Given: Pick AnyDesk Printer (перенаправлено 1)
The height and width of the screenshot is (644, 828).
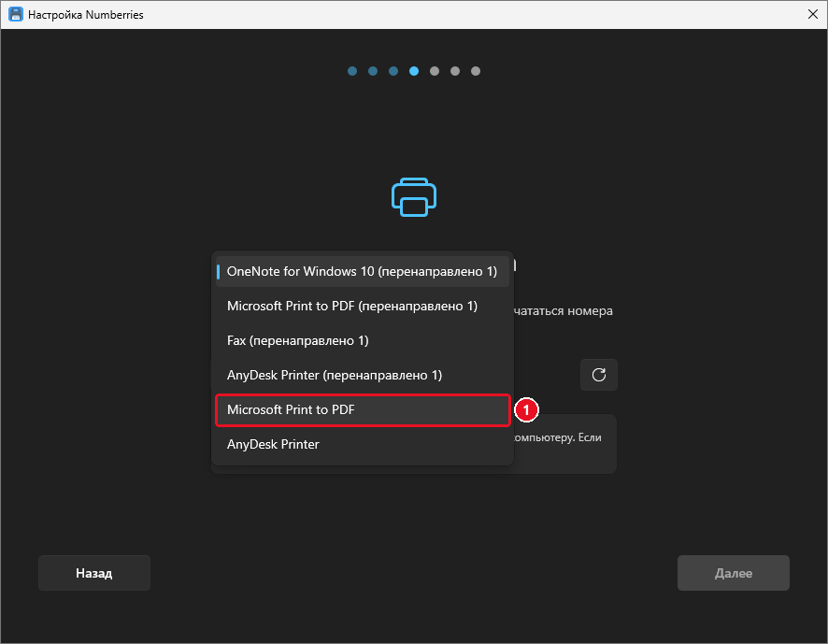Looking at the screenshot, I should 363,375.
